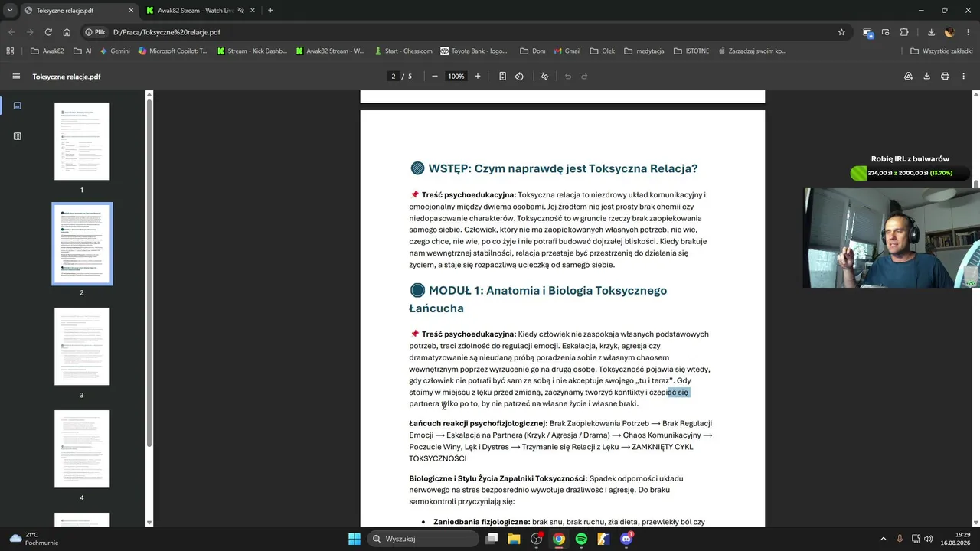The width and height of the screenshot is (980, 551).
Task: Zoom out the PDF with the minus button
Action: click(435, 77)
